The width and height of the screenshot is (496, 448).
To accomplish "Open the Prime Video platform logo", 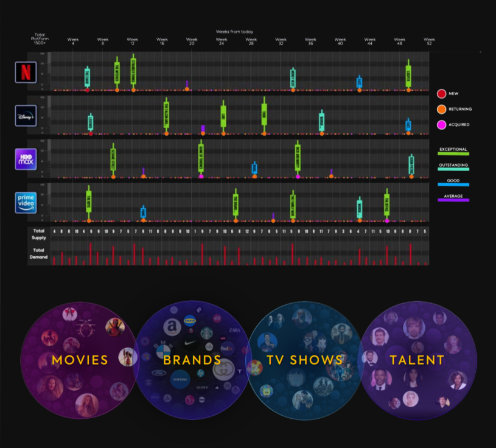I will point(26,203).
